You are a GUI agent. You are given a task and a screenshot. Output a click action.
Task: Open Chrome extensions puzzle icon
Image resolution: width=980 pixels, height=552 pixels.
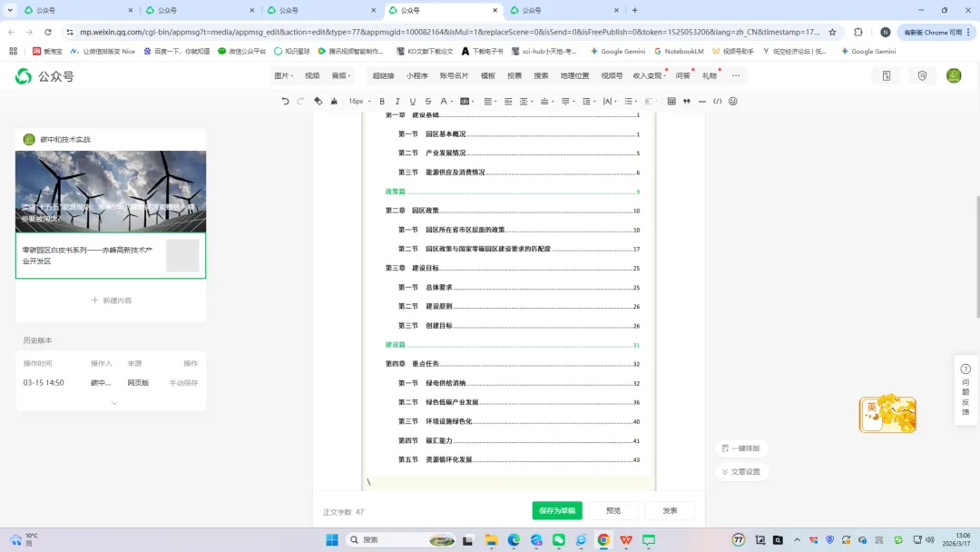click(858, 32)
